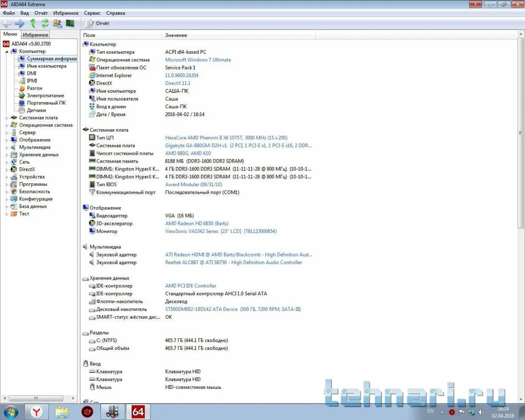The height and width of the screenshot is (420, 525).
Task: Click the sidebar horizontal scrollbar right arrow
Action: pos(73,398)
